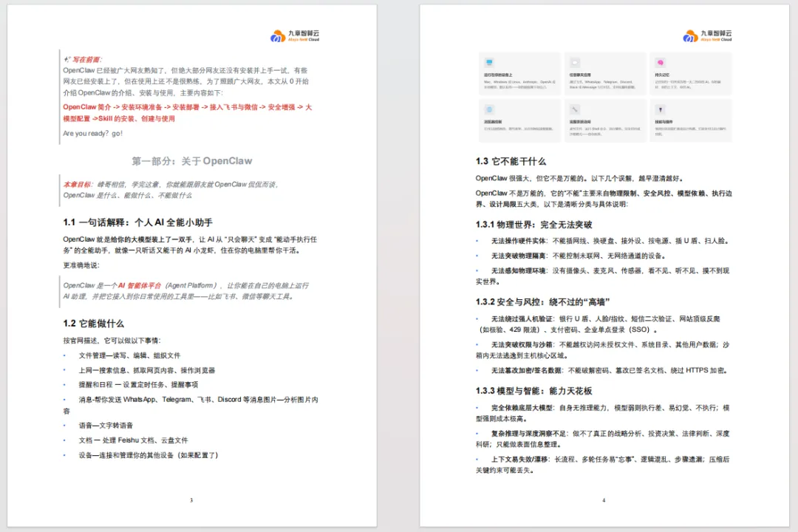Click heading 1.3.1 物理世界：完全无法突破

[x=534, y=225]
